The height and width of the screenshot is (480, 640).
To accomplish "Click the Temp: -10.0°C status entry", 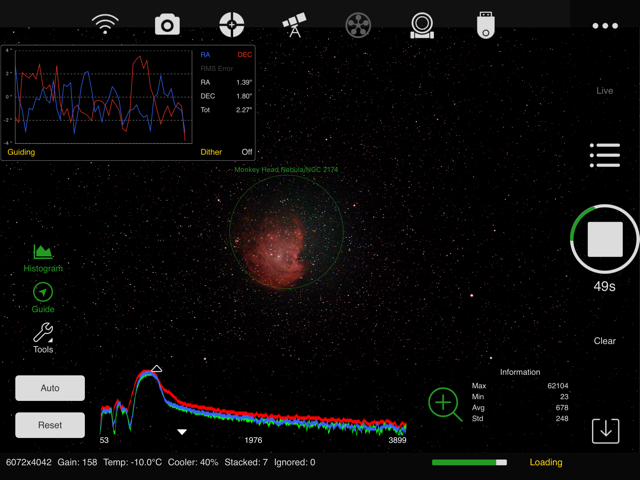I will click(x=133, y=462).
